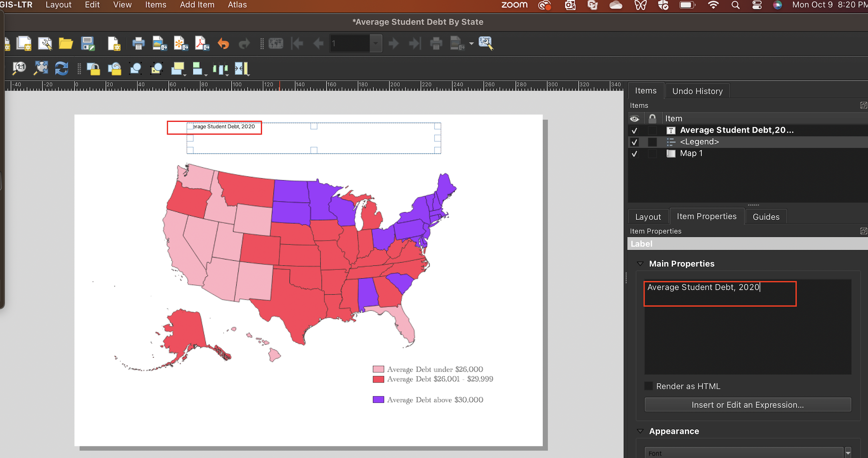Viewport: 868px width, 458px height.
Task: Toggle visibility of Legend item
Action: (x=634, y=142)
